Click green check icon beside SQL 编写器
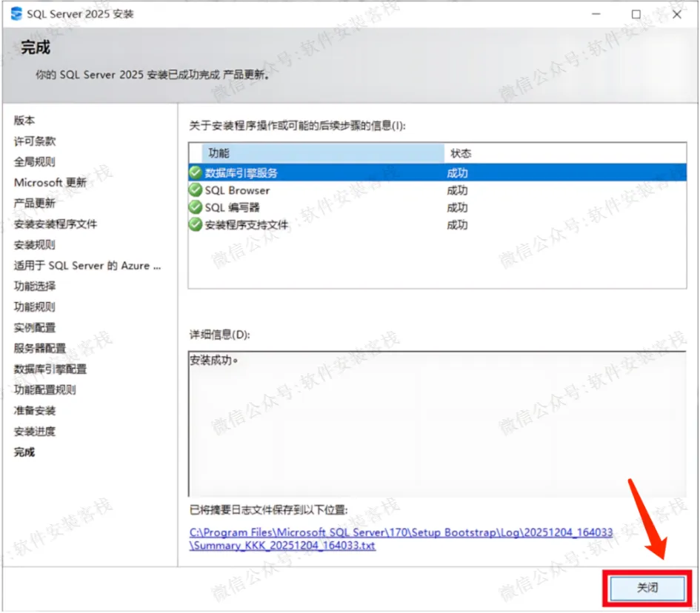 coord(196,207)
